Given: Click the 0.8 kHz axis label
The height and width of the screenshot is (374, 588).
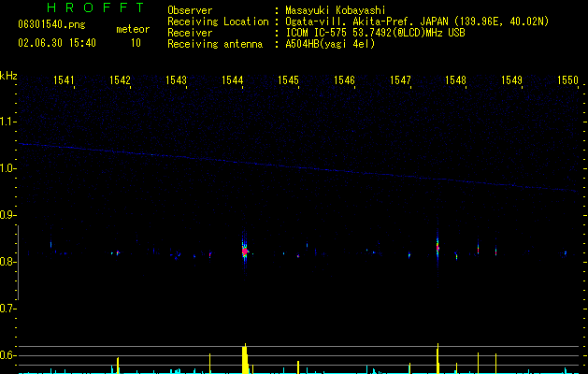Looking at the screenshot, I should pyautogui.click(x=7, y=262).
